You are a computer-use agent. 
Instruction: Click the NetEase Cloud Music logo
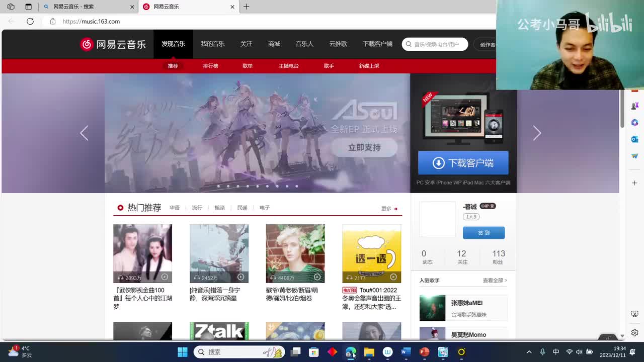click(113, 44)
